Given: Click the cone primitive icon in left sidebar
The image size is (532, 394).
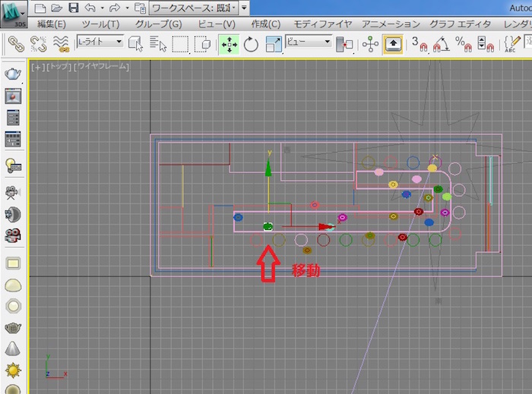Looking at the screenshot, I should point(13,349).
